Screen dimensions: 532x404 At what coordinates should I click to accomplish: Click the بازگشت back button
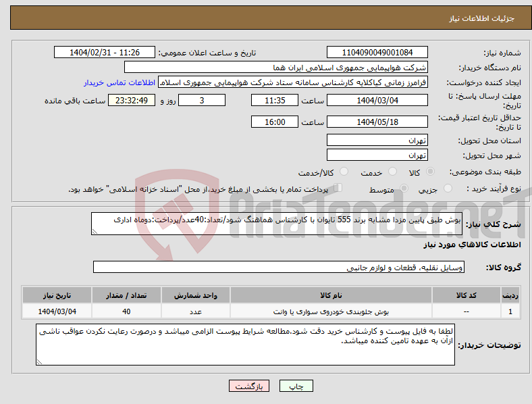click(x=249, y=386)
